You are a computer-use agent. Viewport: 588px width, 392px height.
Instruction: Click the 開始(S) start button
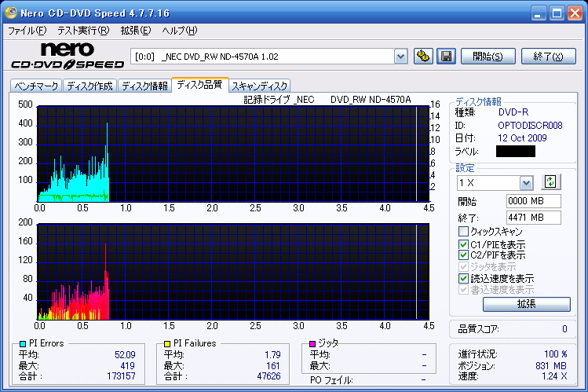pyautogui.click(x=488, y=57)
